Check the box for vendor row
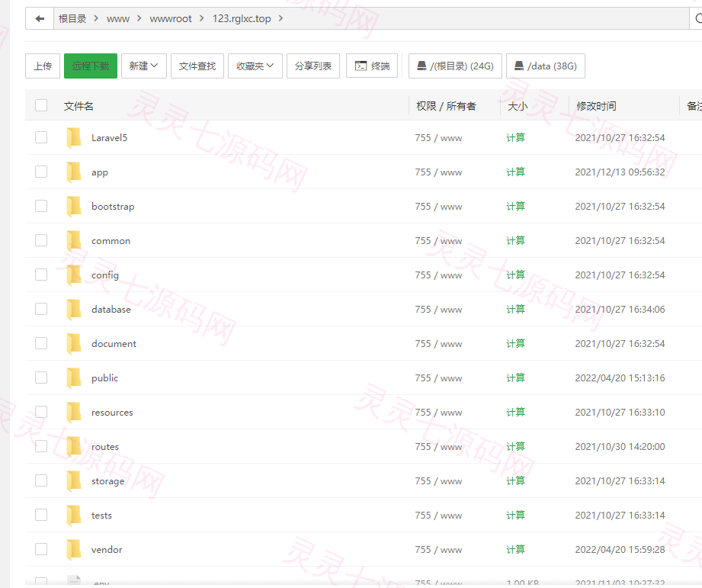702x588 pixels. (x=41, y=549)
